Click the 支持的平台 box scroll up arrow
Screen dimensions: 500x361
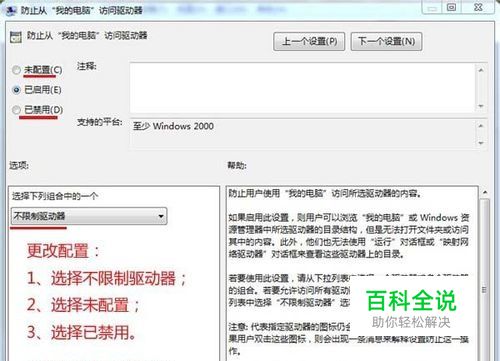[x=481, y=126]
